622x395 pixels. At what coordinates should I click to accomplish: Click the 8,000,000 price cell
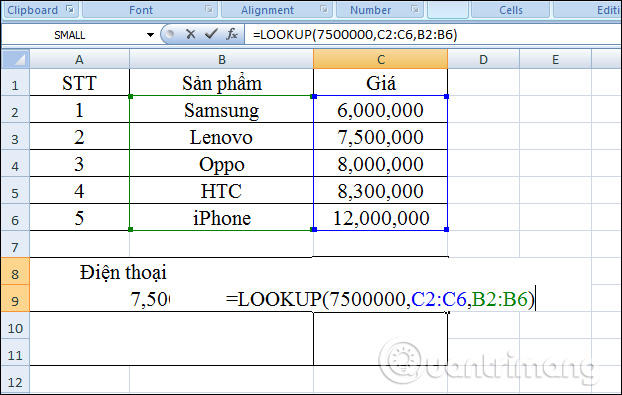tap(380, 163)
